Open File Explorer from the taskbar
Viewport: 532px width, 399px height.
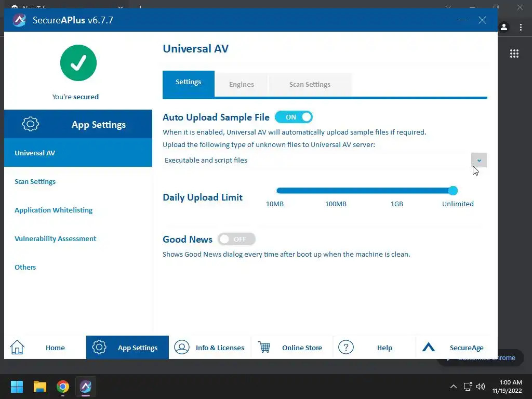(39, 387)
